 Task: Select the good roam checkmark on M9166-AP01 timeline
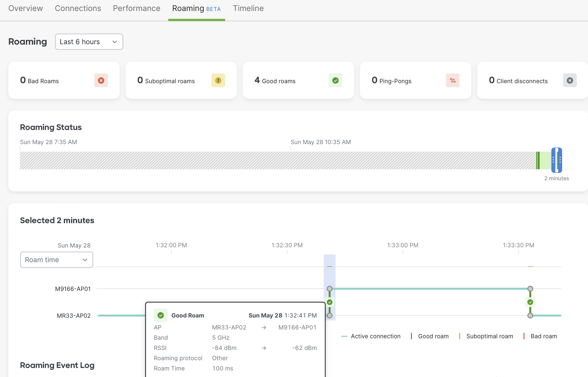(x=330, y=302)
